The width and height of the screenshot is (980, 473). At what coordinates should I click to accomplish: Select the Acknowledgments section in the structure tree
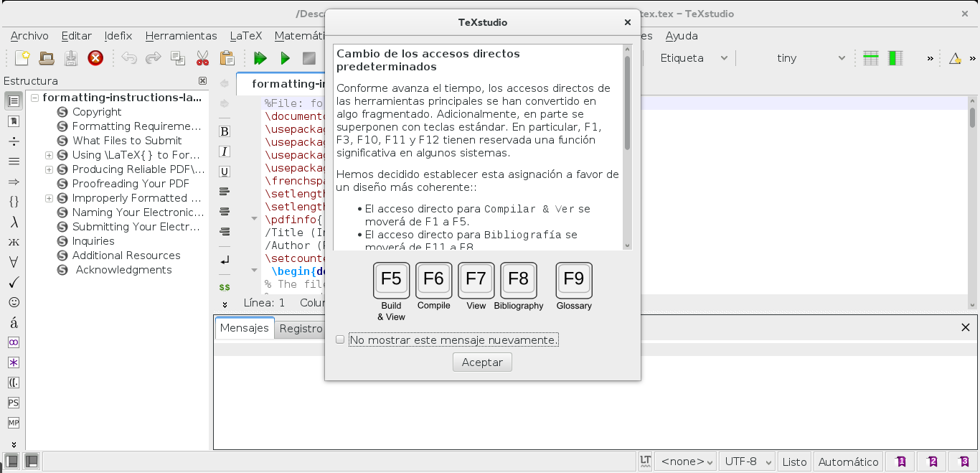123,270
